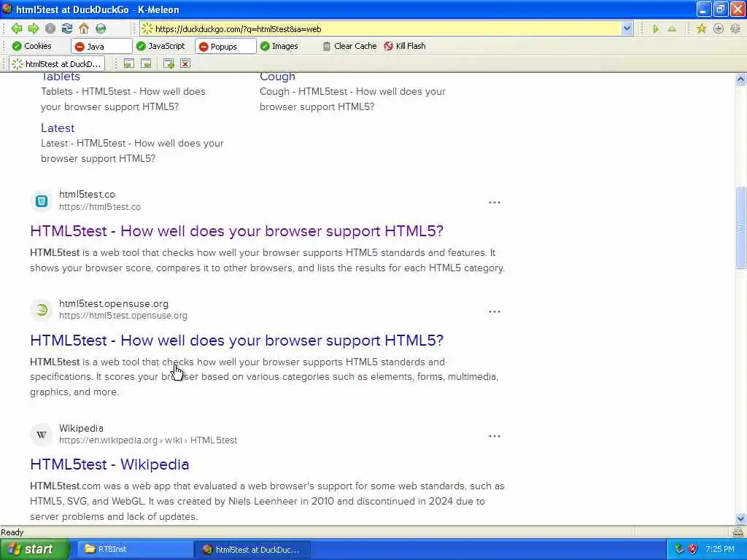Click the Wikipedia W favicon

click(x=42, y=435)
